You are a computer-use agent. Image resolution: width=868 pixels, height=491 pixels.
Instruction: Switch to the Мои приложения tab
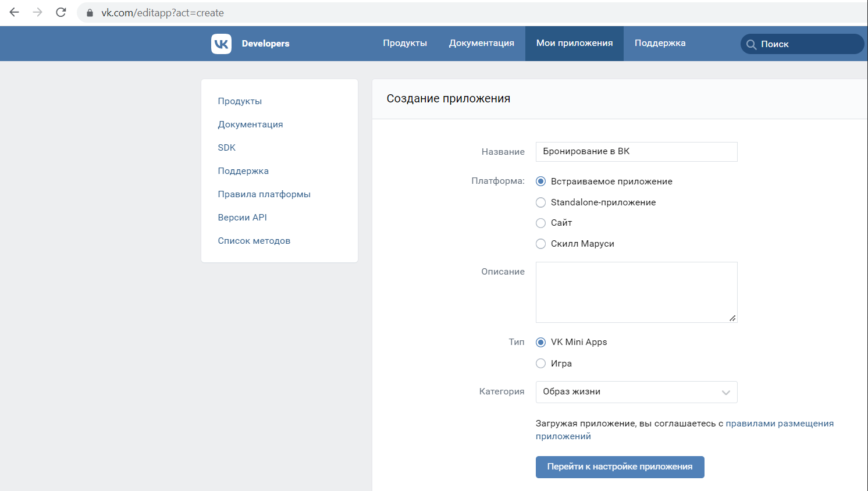pos(574,44)
